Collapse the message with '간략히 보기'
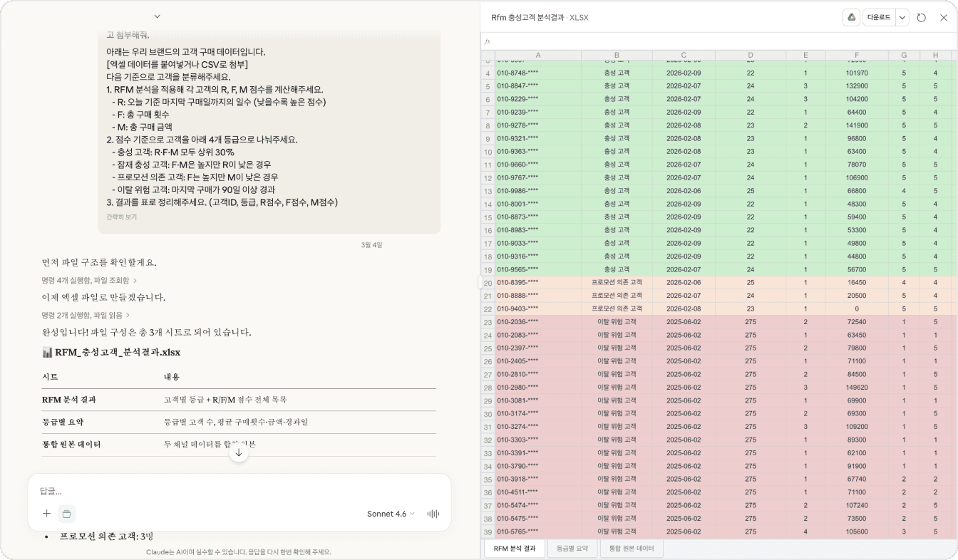Screen dimensions: 958x560 coord(121,217)
